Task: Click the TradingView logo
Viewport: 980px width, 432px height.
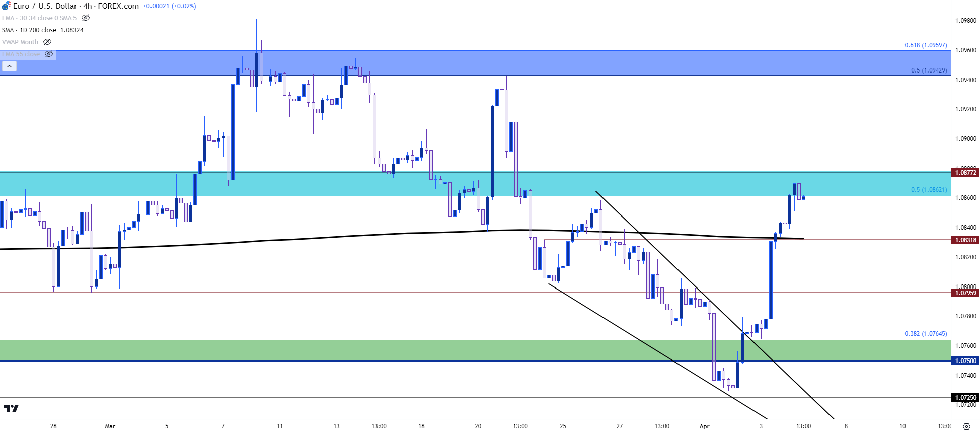Action: (11, 408)
